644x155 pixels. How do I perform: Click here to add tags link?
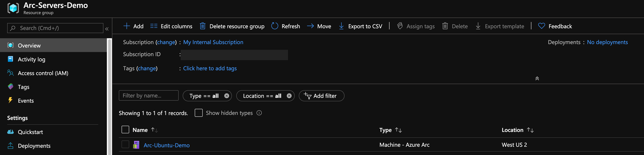click(x=210, y=68)
